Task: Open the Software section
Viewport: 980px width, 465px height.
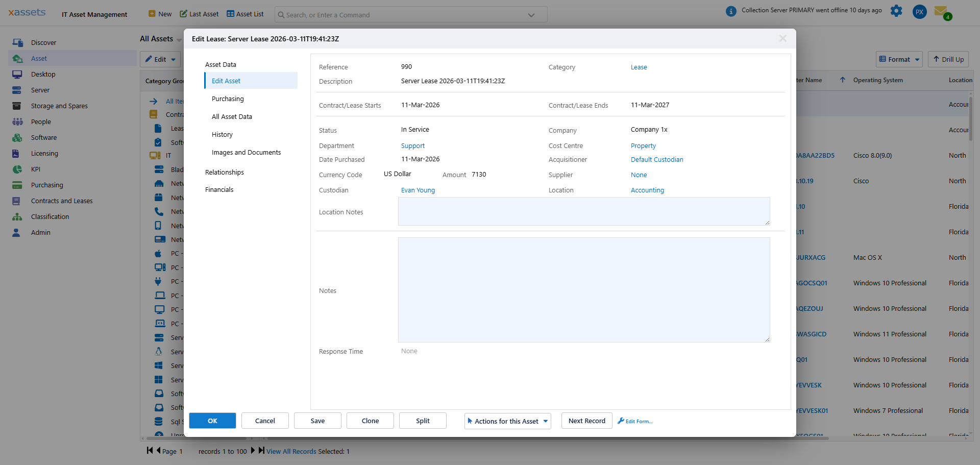Action: pyautogui.click(x=43, y=137)
